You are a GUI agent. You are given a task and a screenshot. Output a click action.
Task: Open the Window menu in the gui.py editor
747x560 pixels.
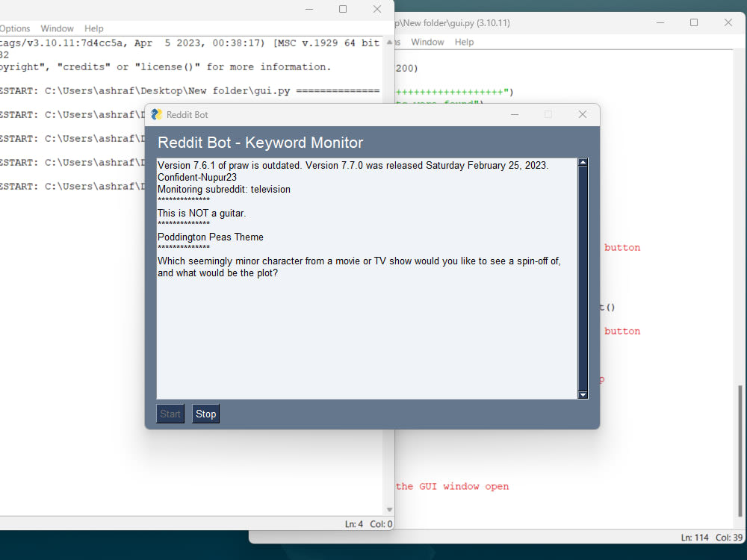(427, 42)
